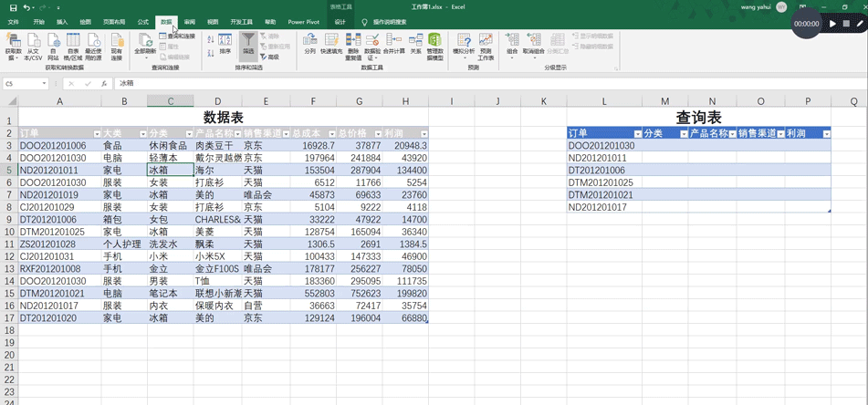Open filter dropdown for 分类 in data table

(x=189, y=134)
